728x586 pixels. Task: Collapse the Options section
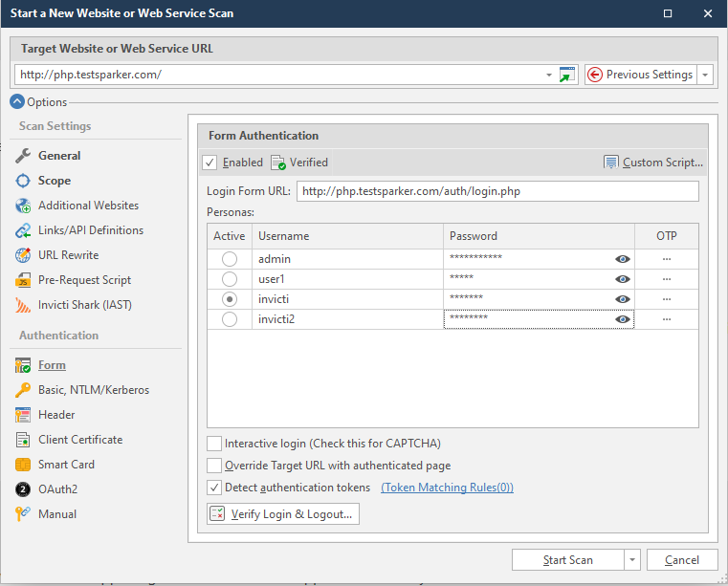point(17,102)
